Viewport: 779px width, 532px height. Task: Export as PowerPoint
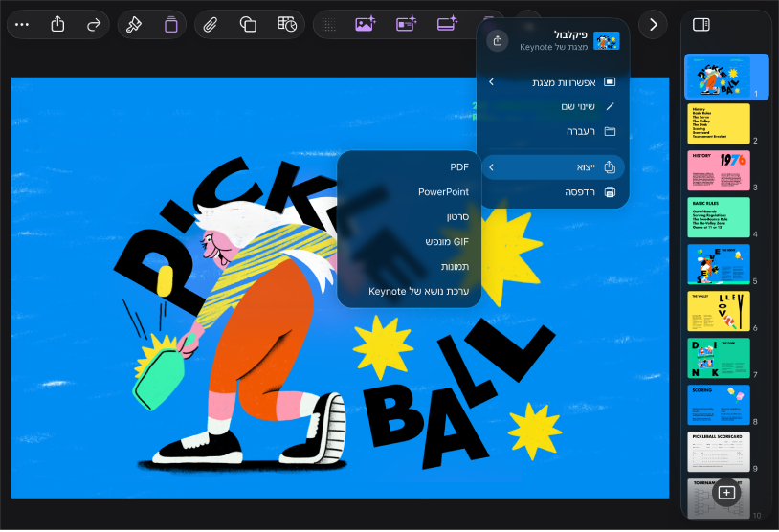[409, 191]
